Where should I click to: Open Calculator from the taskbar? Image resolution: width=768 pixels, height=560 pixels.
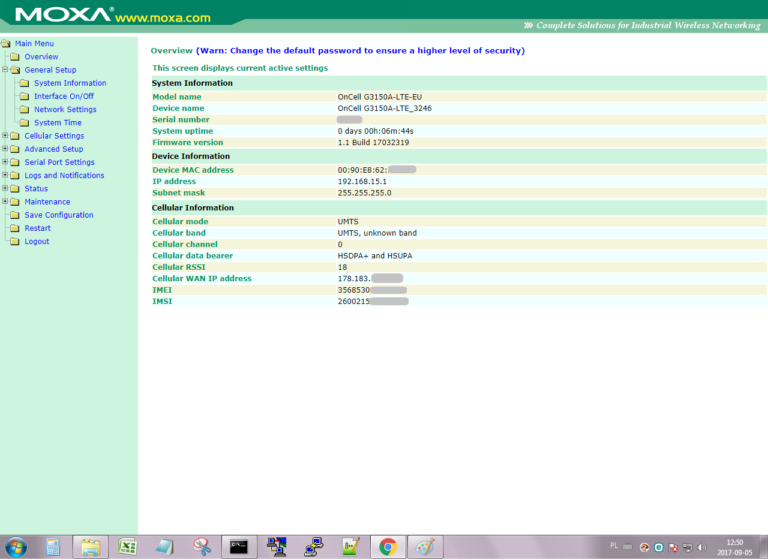(x=53, y=547)
